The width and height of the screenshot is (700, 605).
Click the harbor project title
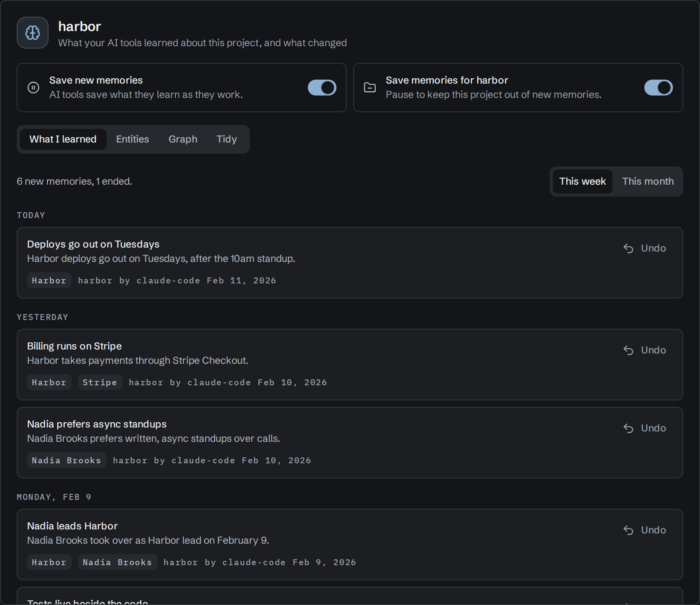80,27
